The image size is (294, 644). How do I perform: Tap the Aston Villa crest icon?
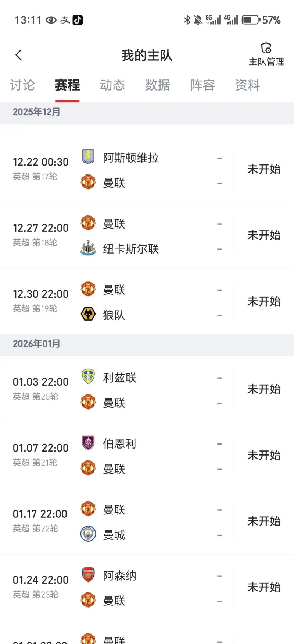(x=88, y=157)
